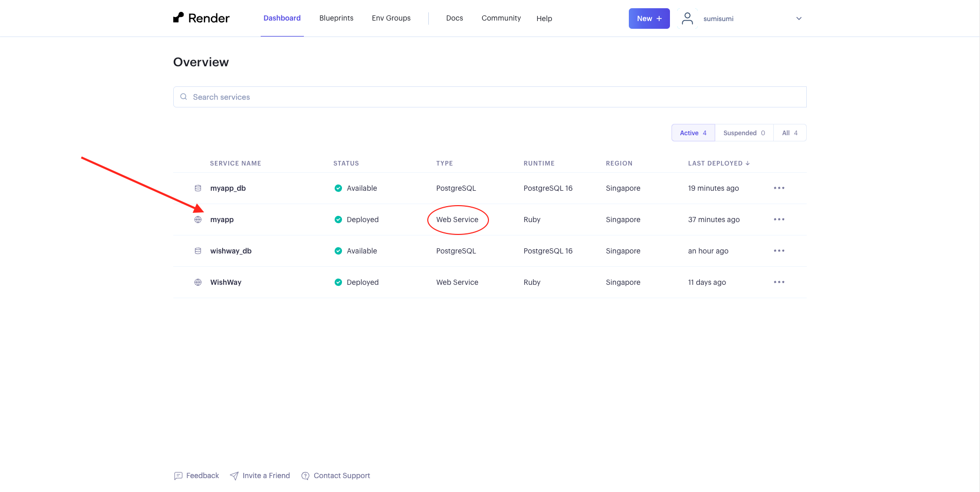The width and height of the screenshot is (980, 492).
Task: Open the account dropdown next to sumisumi
Action: [797, 19]
